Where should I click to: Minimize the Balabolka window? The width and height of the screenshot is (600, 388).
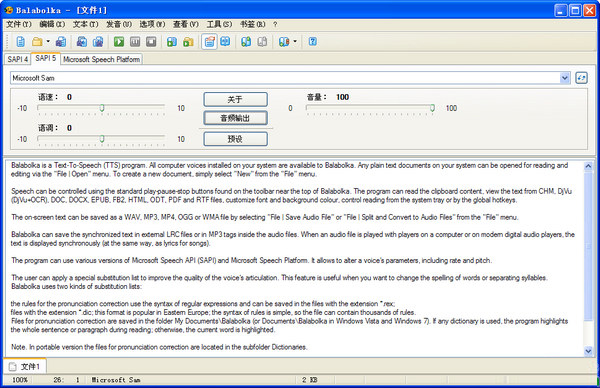pyautogui.click(x=561, y=10)
